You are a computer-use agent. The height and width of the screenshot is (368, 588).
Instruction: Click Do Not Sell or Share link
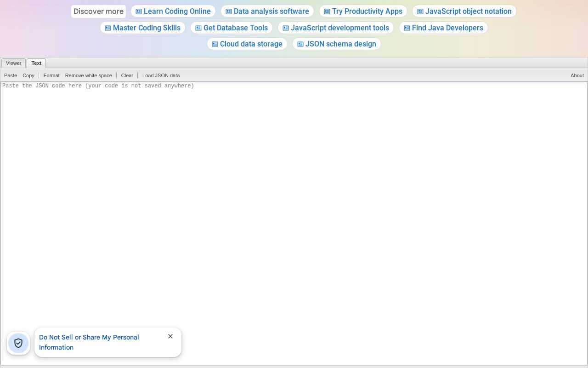click(x=89, y=342)
